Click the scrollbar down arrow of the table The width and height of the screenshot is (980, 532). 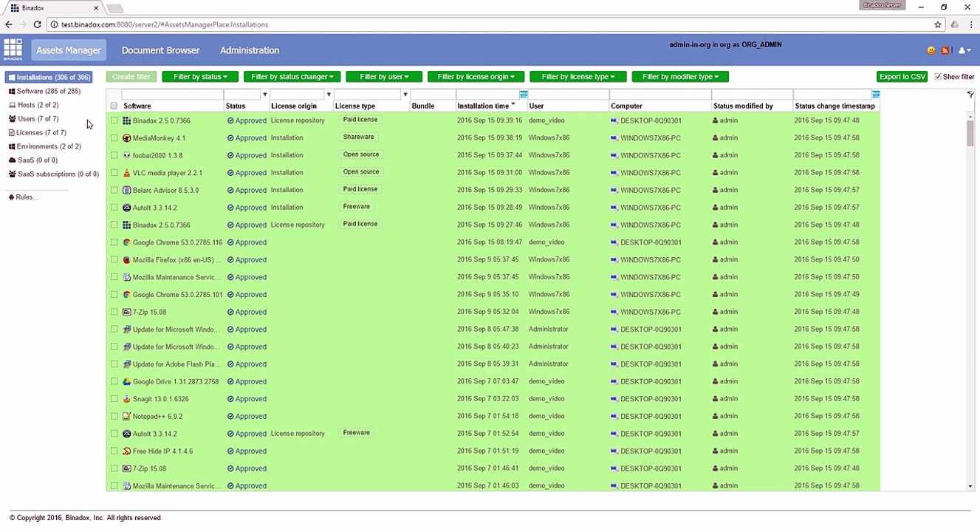tap(970, 486)
